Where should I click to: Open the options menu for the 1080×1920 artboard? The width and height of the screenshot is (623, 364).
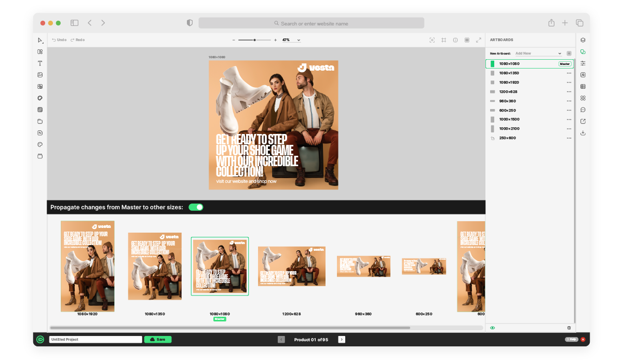point(569,82)
